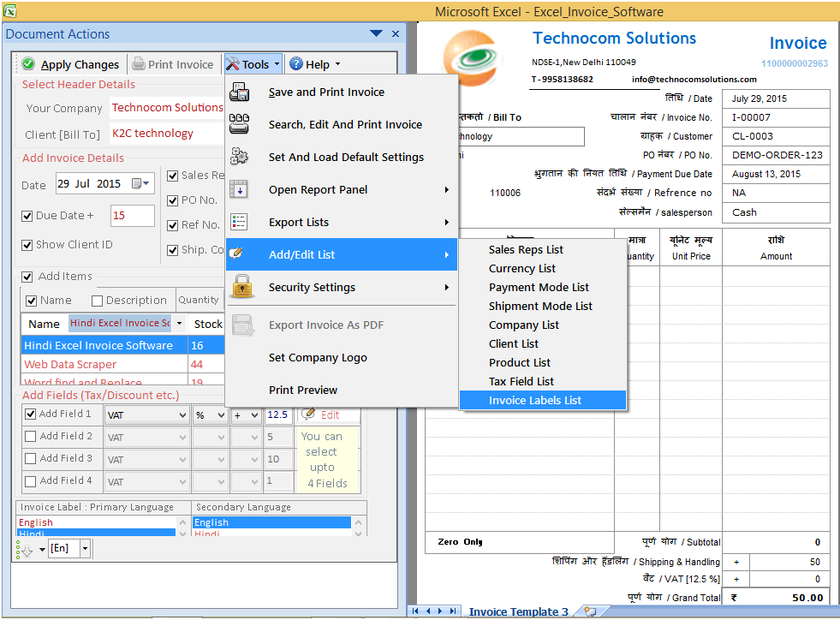Click the Save and Print Invoice icon
This screenshot has width=840, height=620.
(x=241, y=92)
